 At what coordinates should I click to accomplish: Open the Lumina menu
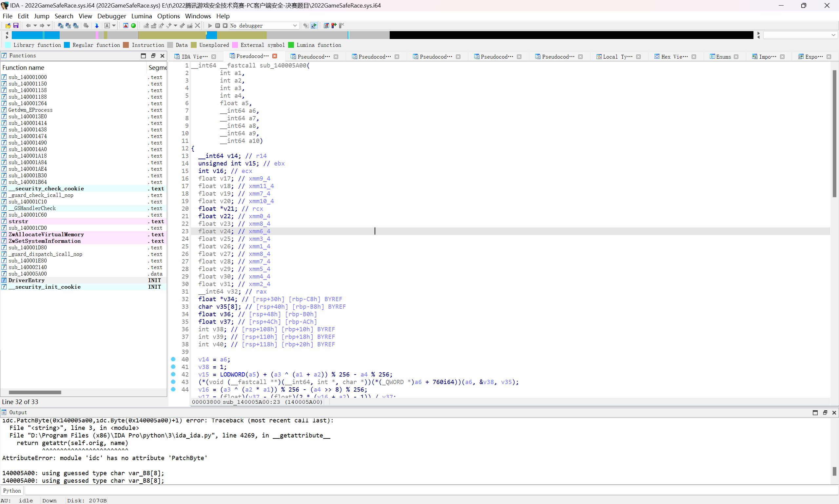click(142, 16)
